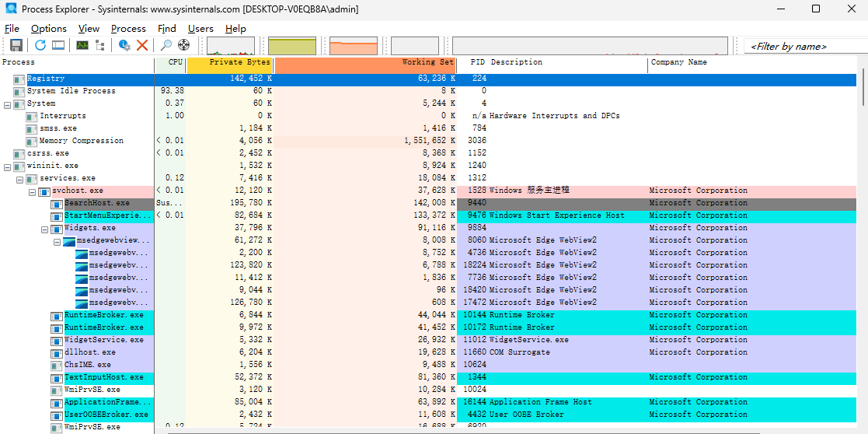Image resolution: width=868 pixels, height=434 pixels.
Task: Collapse the svchost.exe tree node
Action: tap(32, 191)
